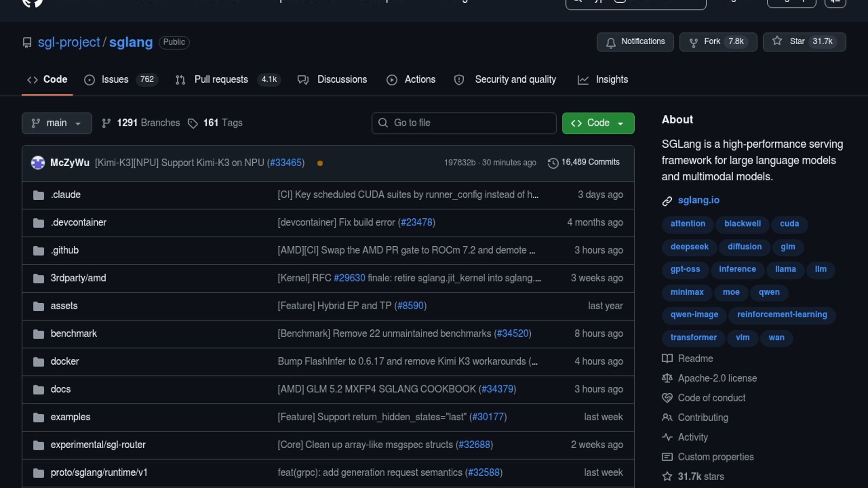This screenshot has width=868, height=488.
Task: Click the Contributing people icon
Action: [x=667, y=418]
